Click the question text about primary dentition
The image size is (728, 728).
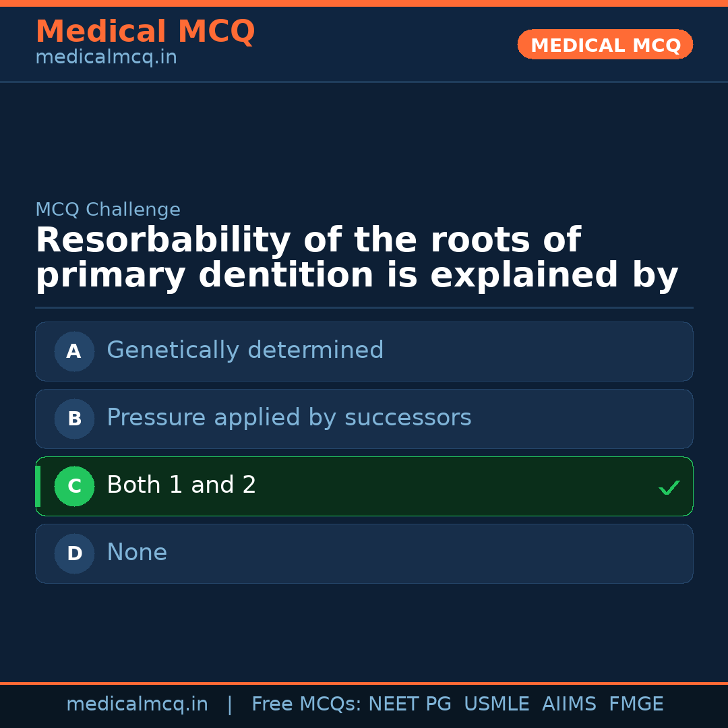pos(357,258)
